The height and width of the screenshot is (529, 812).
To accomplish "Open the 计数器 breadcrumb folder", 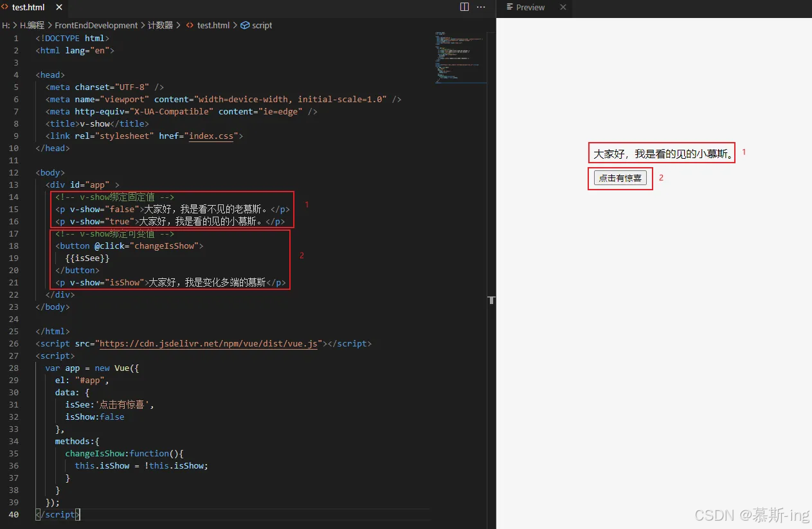I will [x=161, y=25].
